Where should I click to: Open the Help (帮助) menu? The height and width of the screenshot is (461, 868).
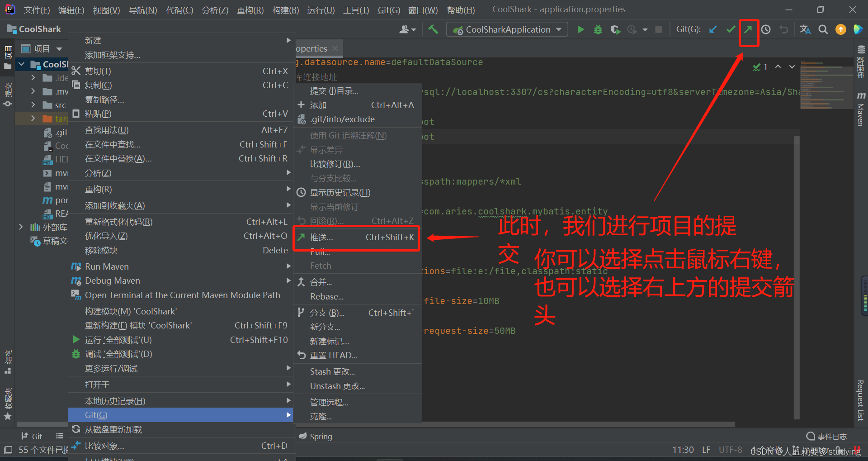[x=461, y=10]
